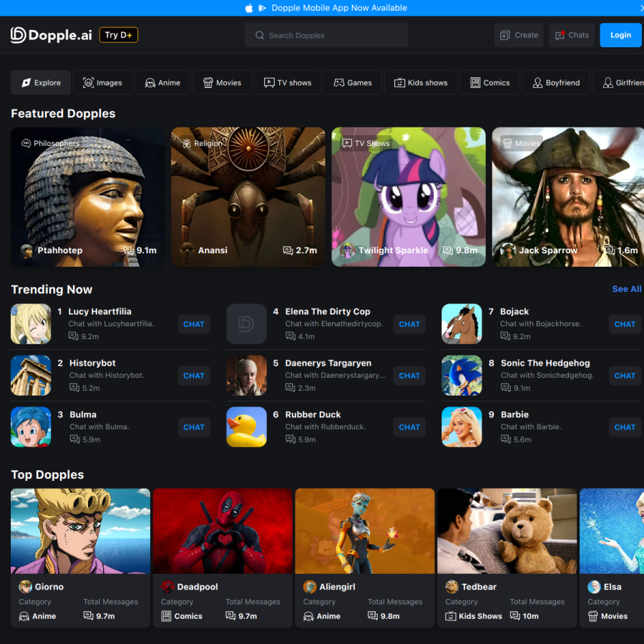644x644 pixels.
Task: Click Giorno small avatar icon
Action: point(25,587)
